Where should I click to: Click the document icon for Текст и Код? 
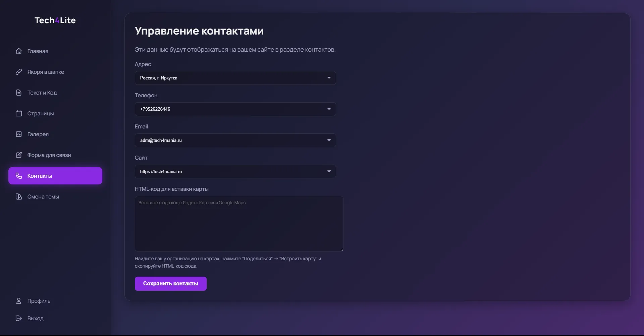19,93
